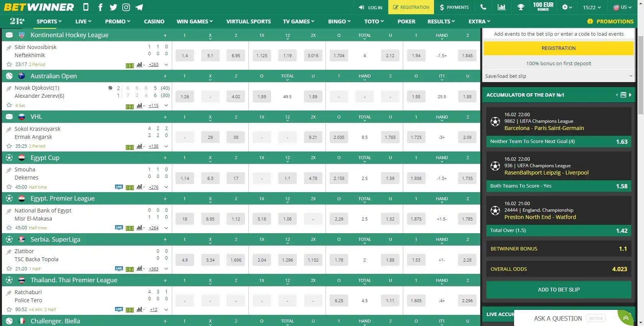
Task: Open the TOTO menu
Action: tap(374, 21)
